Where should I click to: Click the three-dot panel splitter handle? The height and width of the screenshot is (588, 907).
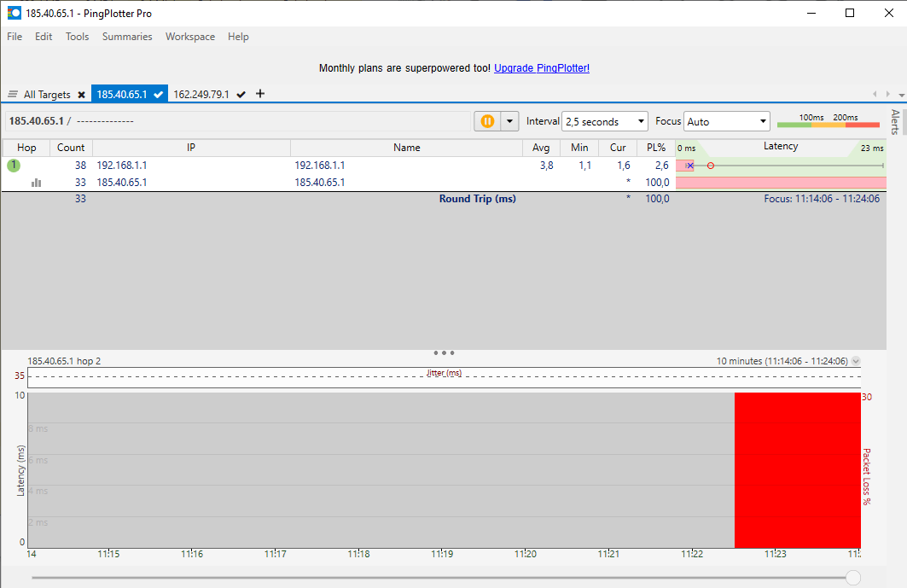[444, 352]
